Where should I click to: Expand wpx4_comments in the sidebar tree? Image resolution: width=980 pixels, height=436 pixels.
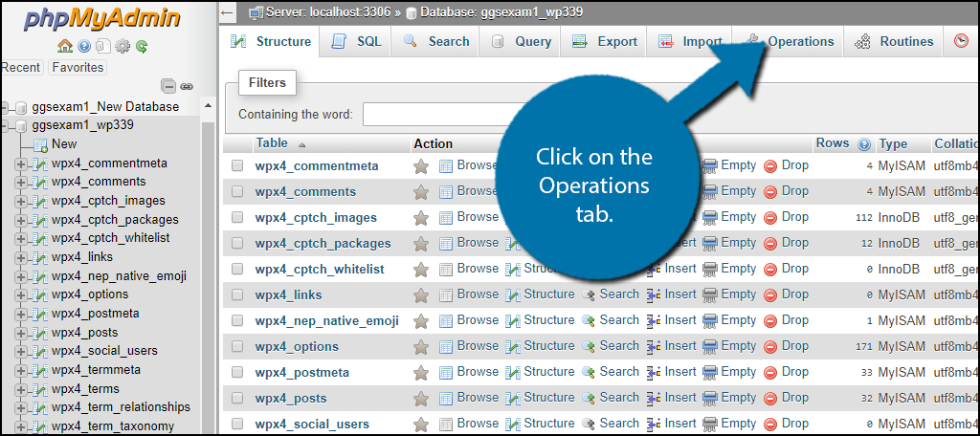click(x=21, y=183)
